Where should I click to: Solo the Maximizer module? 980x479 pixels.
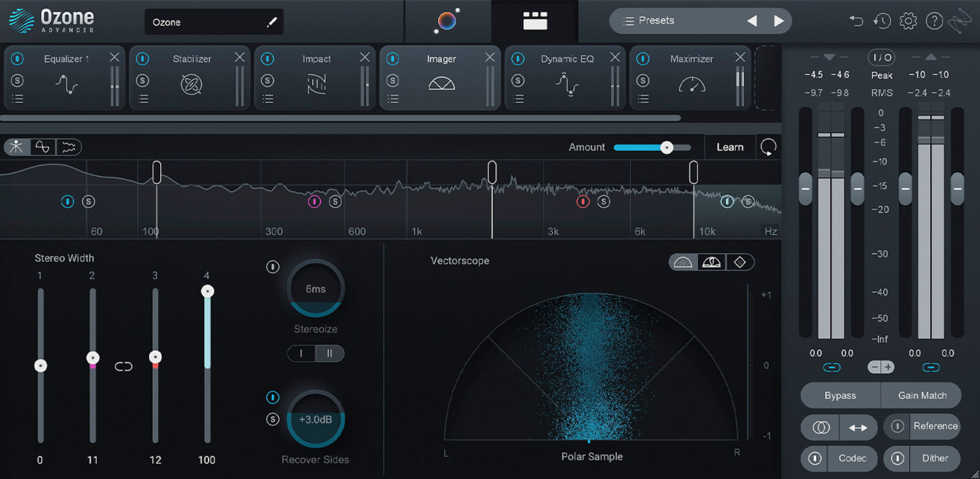point(643,80)
